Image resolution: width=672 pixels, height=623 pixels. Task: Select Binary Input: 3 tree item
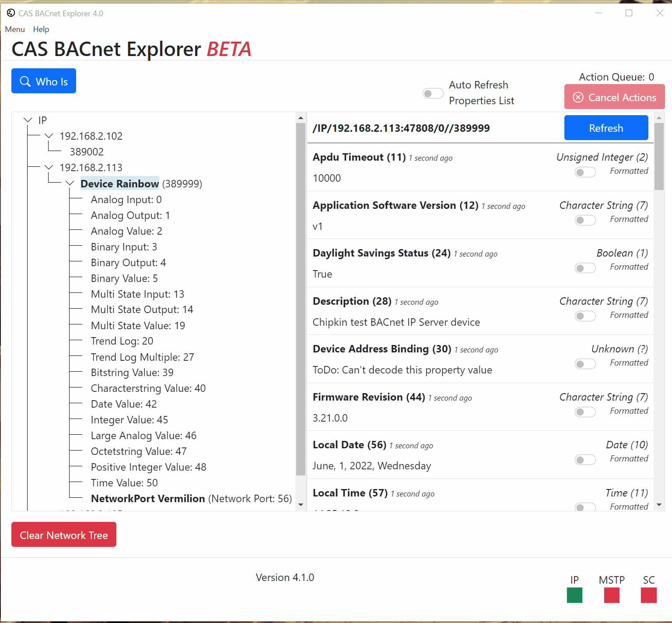point(124,247)
